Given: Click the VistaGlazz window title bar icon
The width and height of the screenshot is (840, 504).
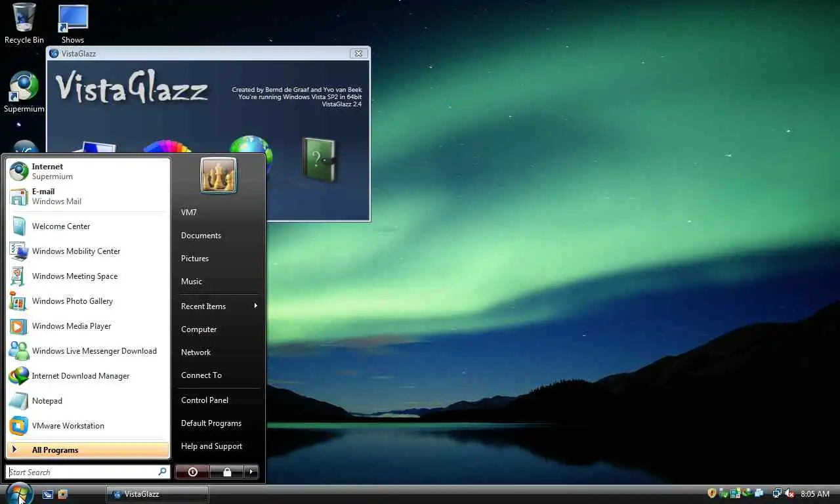Looking at the screenshot, I should (54, 54).
